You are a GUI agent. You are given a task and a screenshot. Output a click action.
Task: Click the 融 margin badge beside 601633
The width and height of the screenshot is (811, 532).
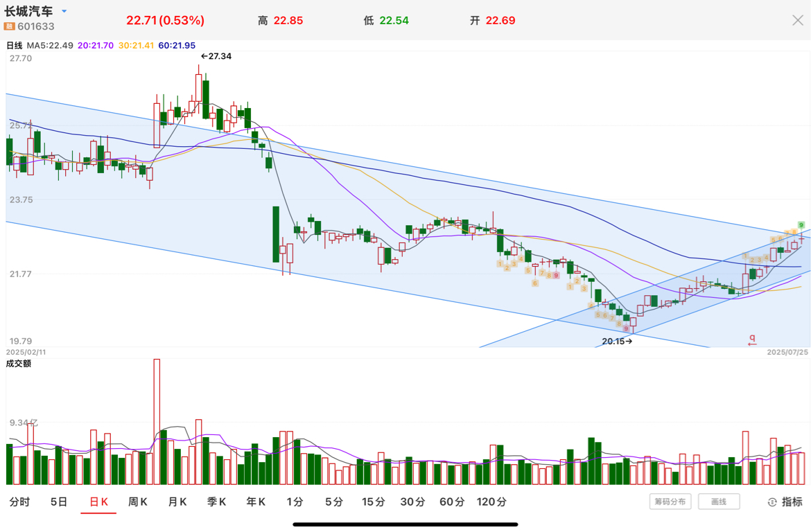[x=9, y=26]
